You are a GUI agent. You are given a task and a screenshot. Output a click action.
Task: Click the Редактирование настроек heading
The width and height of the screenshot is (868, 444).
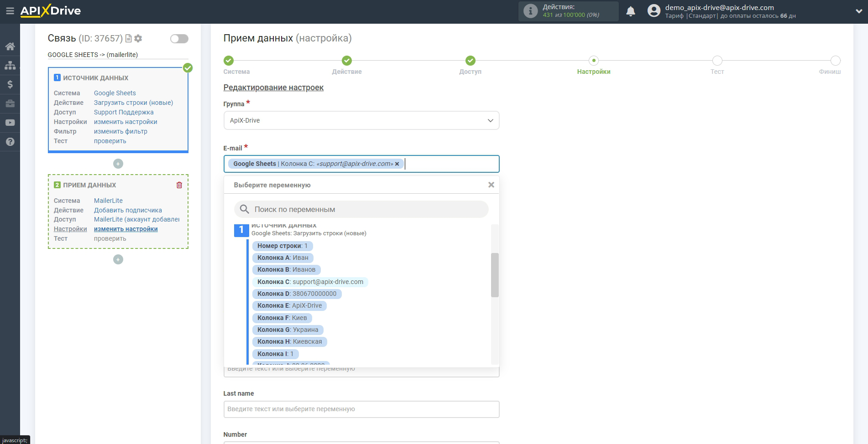click(x=273, y=88)
